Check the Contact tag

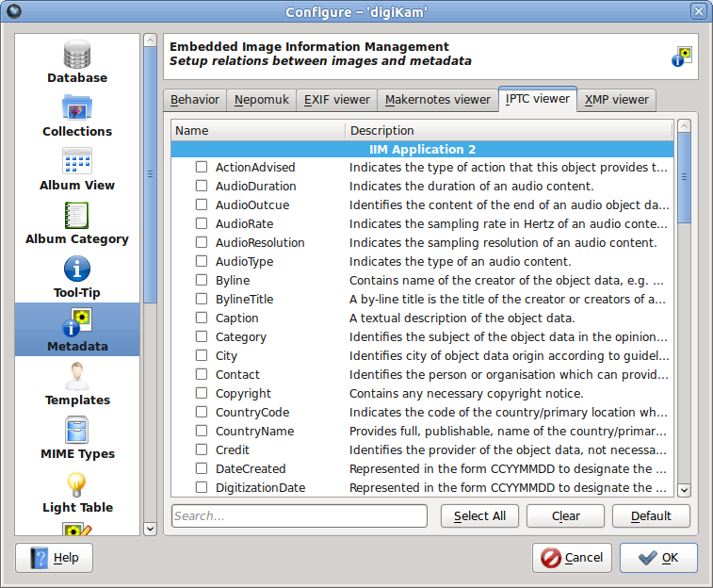coord(202,374)
